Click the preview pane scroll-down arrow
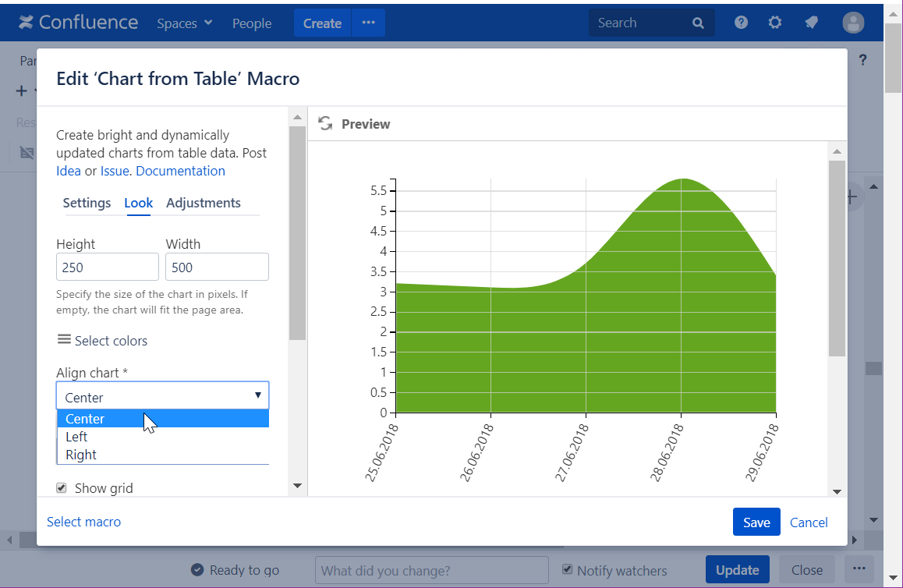This screenshot has width=903, height=588. click(837, 491)
